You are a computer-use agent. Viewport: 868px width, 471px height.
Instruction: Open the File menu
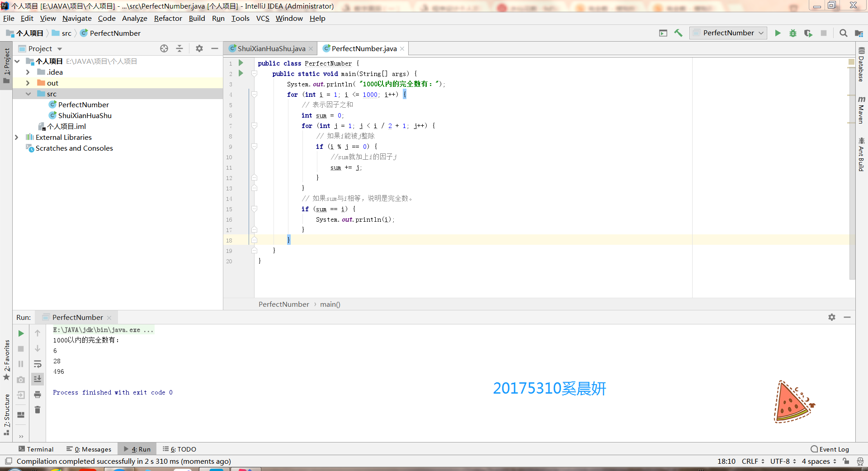coord(9,18)
